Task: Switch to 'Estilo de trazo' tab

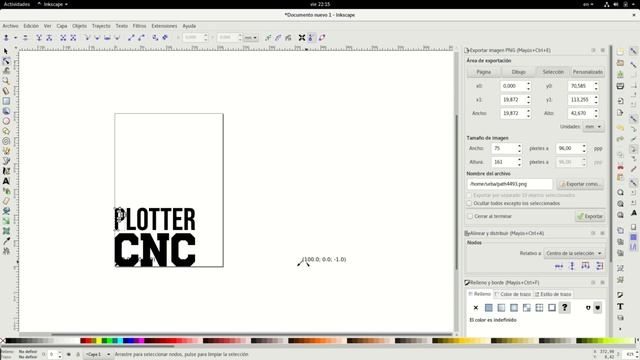Action: [553, 294]
